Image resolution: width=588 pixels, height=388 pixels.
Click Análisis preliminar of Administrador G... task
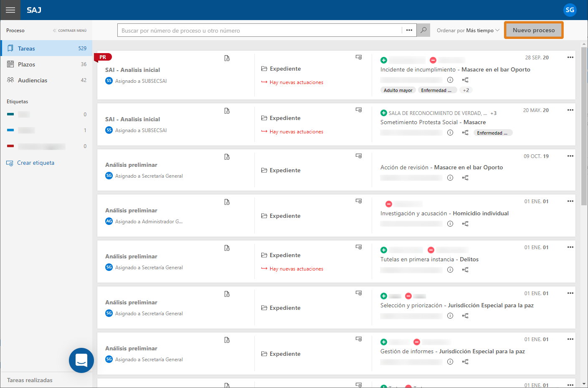131,210
